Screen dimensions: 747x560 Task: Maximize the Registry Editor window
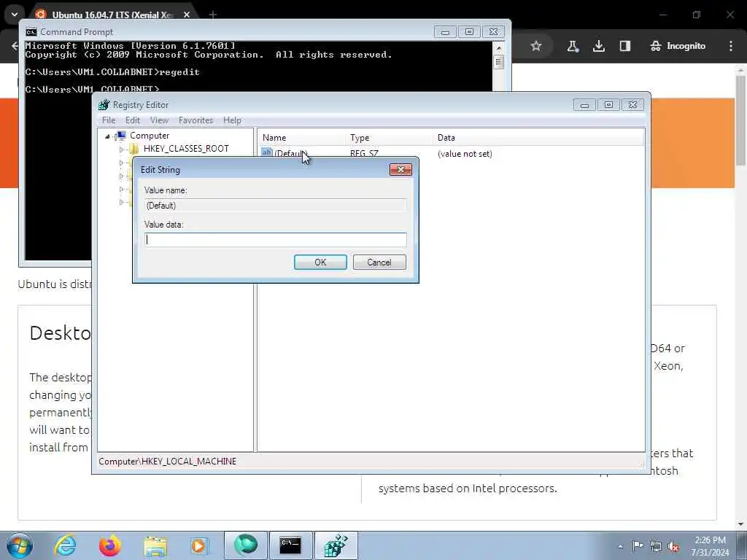click(x=608, y=105)
